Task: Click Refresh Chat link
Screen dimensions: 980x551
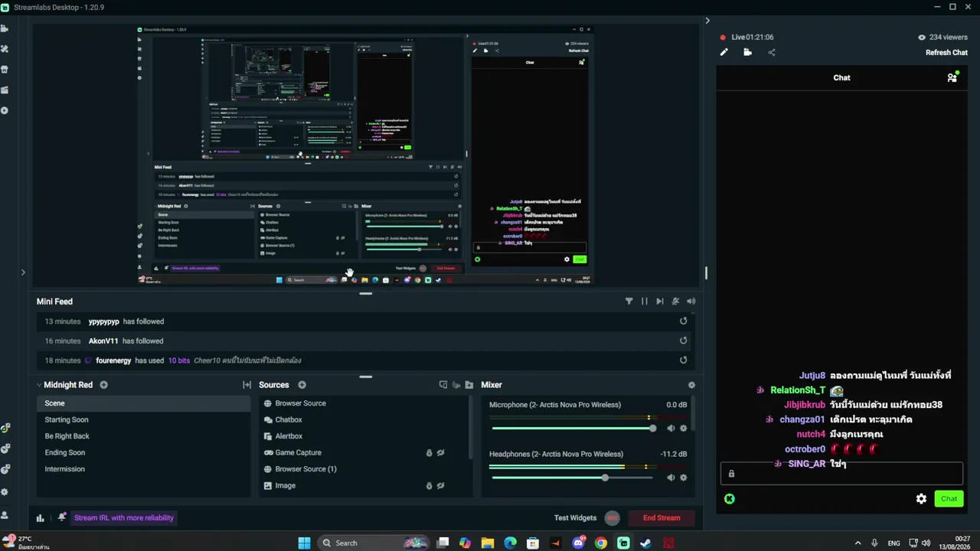Action: tap(946, 52)
